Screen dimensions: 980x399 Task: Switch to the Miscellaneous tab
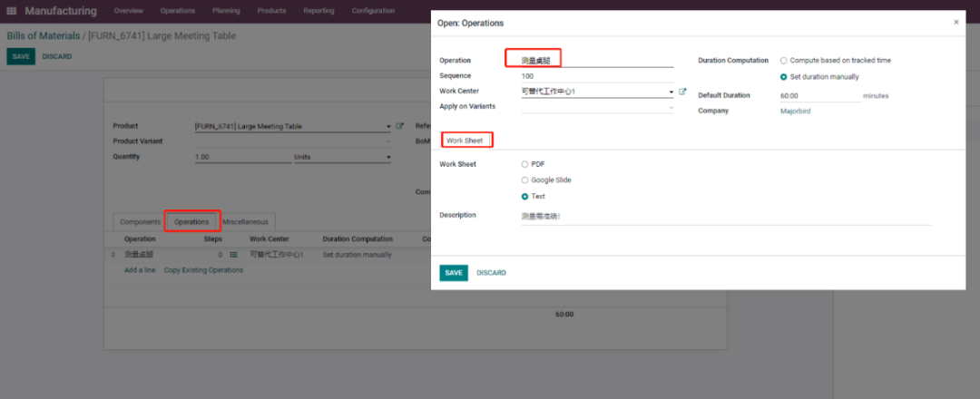point(245,221)
